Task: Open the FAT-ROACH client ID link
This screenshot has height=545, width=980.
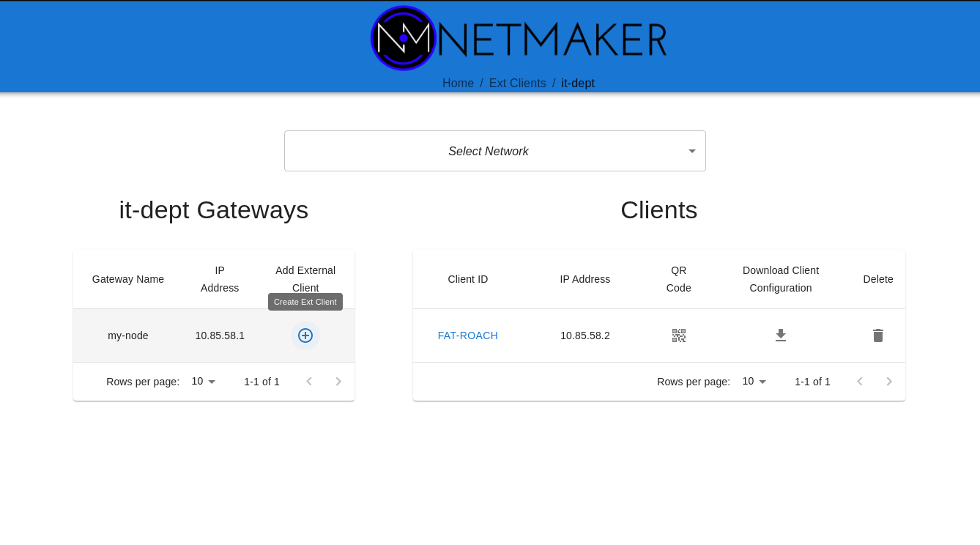Action: [x=467, y=335]
